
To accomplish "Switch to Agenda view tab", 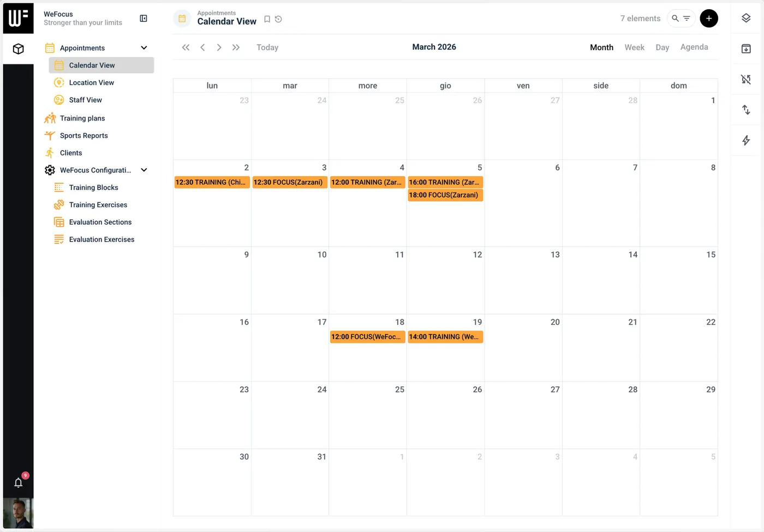I will pyautogui.click(x=694, y=47).
